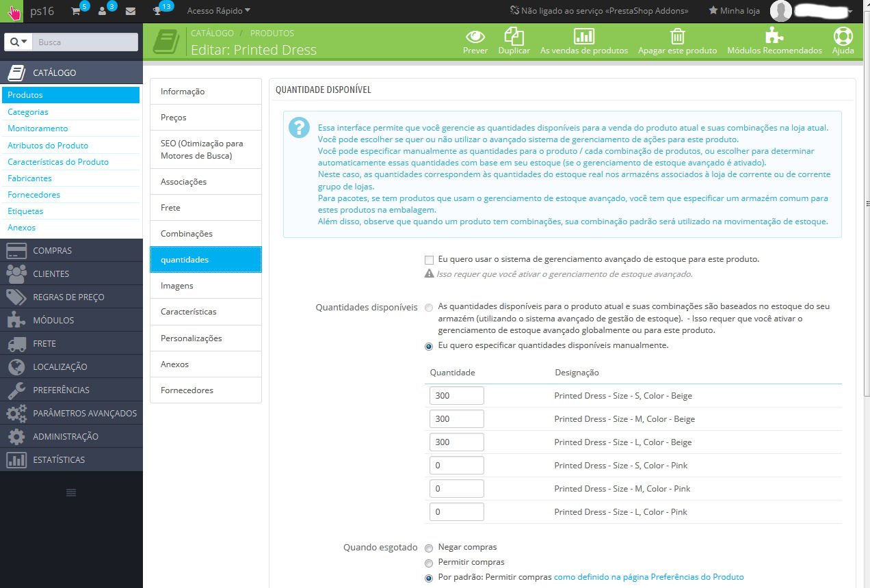Select the quantidades tab

pos(206,260)
